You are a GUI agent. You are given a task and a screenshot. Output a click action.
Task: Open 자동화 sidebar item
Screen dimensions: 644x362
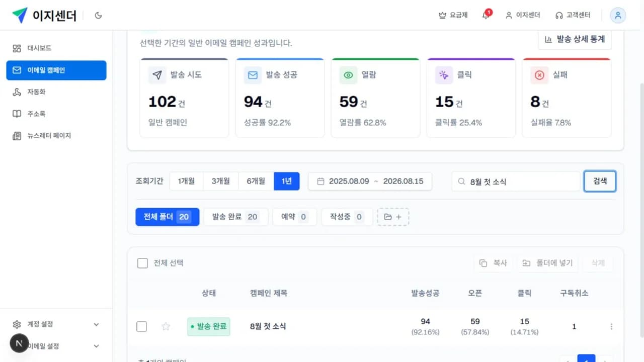pos(56,92)
